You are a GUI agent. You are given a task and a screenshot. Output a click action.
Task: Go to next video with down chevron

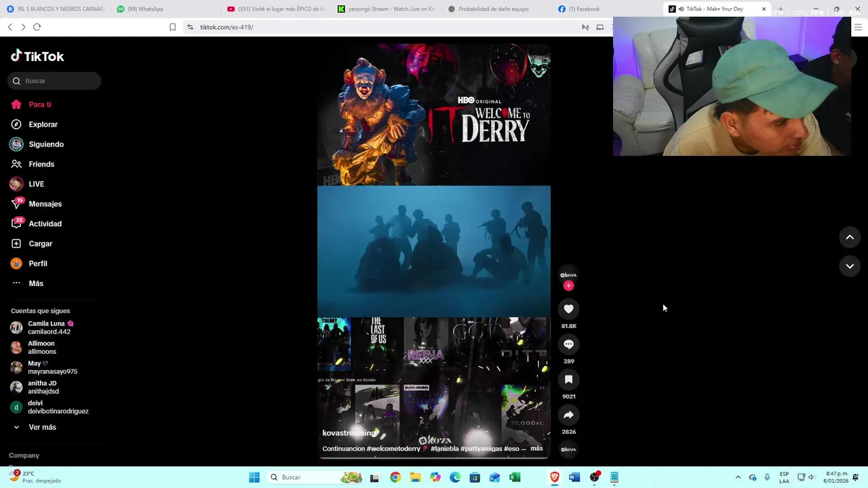pyautogui.click(x=850, y=266)
